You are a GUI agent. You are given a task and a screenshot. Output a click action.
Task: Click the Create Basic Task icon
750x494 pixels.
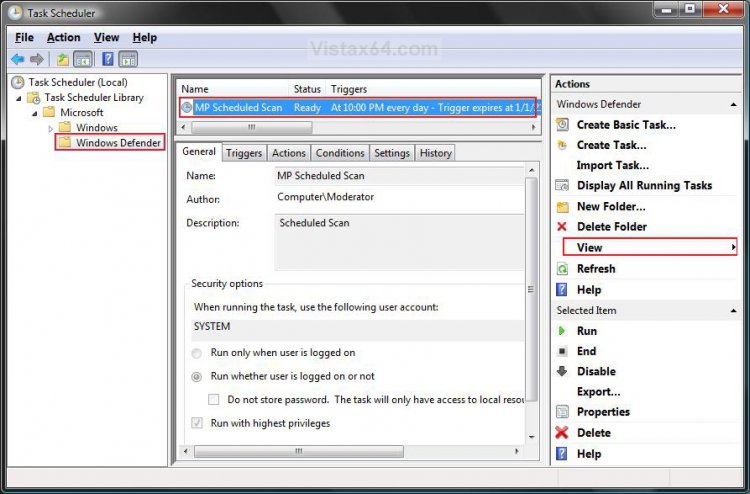point(562,125)
